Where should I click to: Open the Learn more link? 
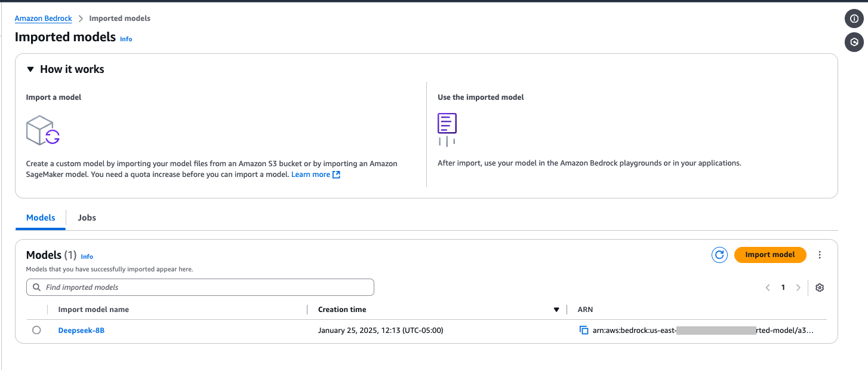coord(310,175)
